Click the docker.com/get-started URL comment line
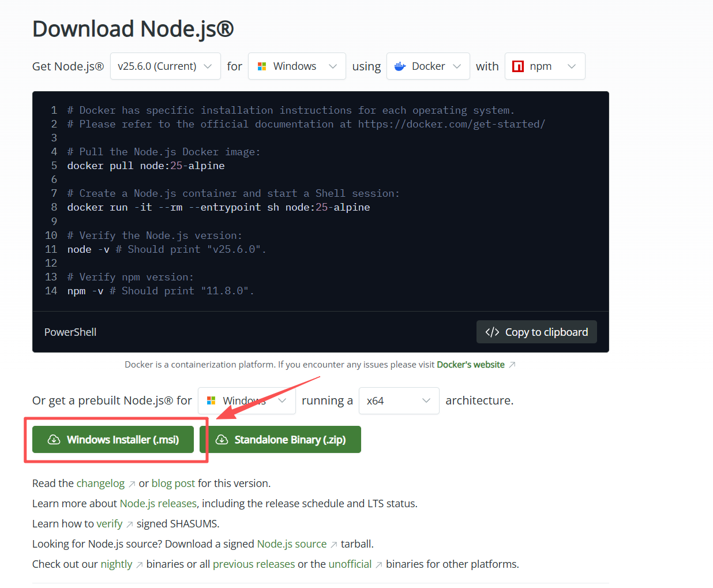713x588 pixels. click(306, 124)
